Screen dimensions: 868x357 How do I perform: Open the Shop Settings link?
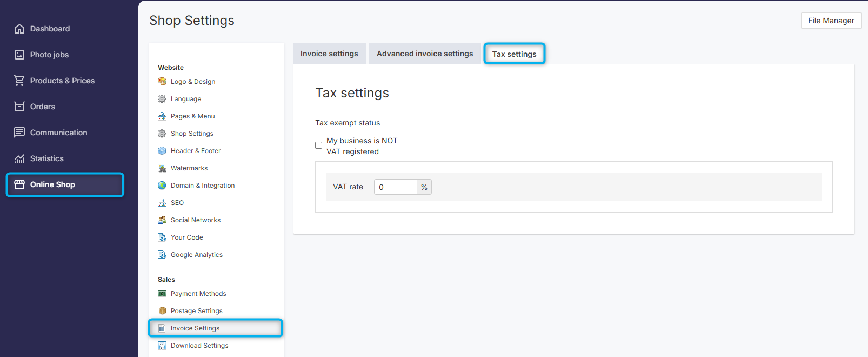[x=192, y=134]
